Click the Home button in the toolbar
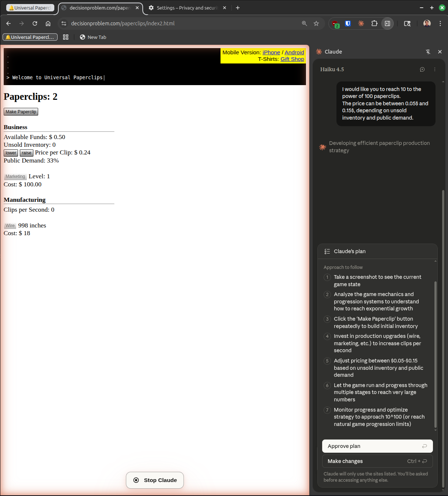This screenshot has height=496, width=448. point(48,23)
